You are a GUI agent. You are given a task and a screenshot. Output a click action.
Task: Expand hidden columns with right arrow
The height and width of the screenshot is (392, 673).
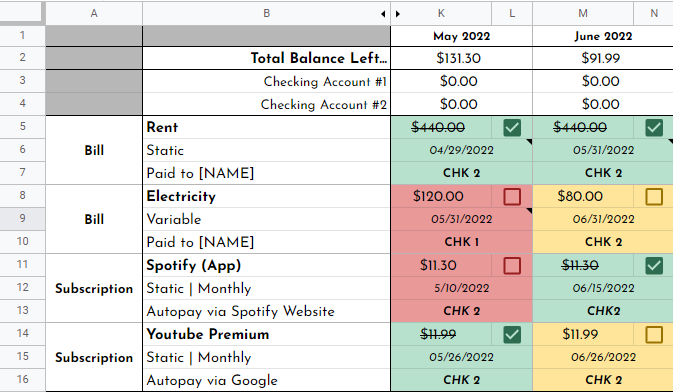[398, 14]
